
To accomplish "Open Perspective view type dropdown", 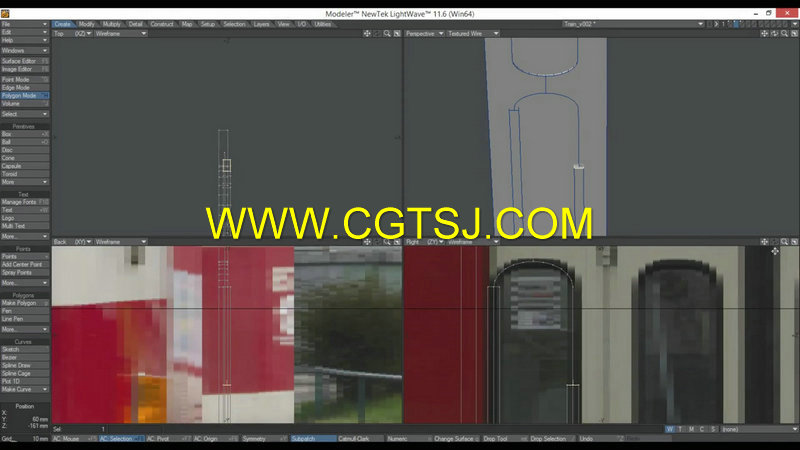I will [424, 34].
